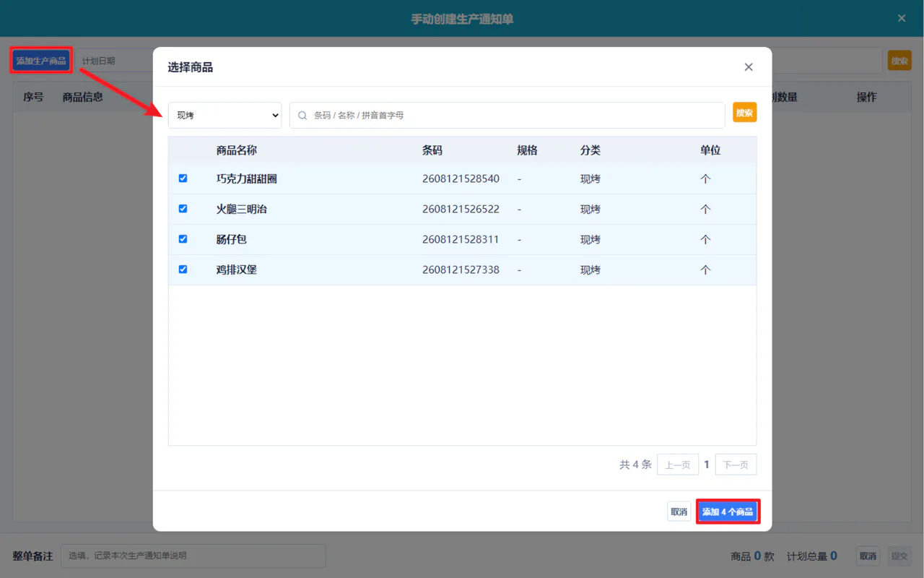Click 添加生产商品 button in the background window
The width and height of the screenshot is (924, 578).
coord(41,61)
